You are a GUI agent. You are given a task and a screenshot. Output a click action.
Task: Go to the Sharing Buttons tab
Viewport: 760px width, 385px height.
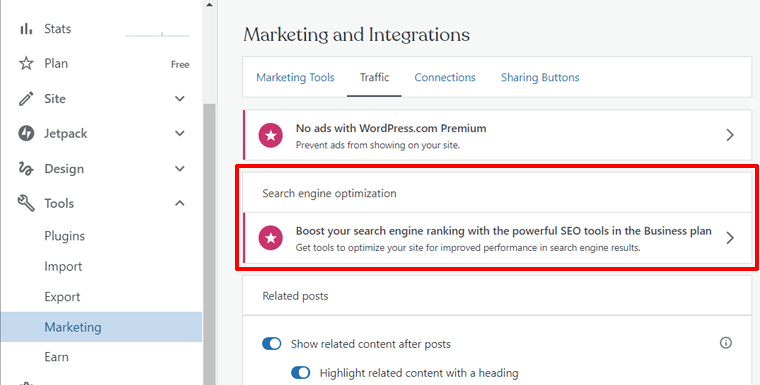coord(540,78)
